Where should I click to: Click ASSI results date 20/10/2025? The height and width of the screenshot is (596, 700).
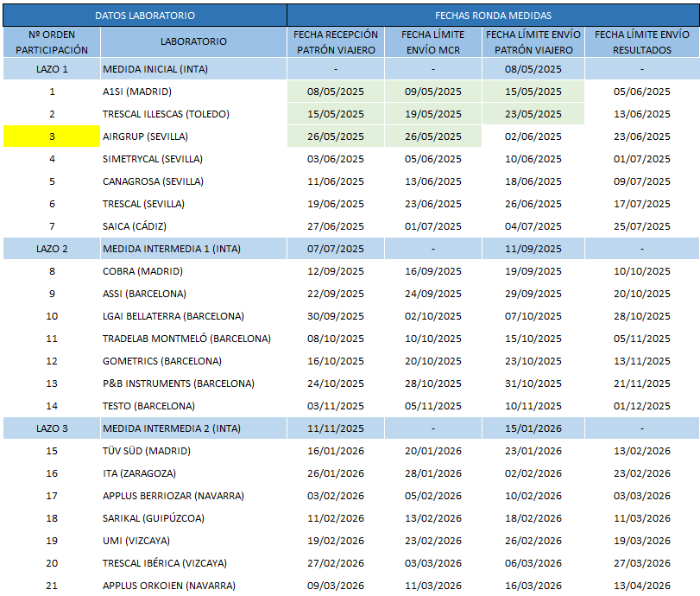(642, 294)
